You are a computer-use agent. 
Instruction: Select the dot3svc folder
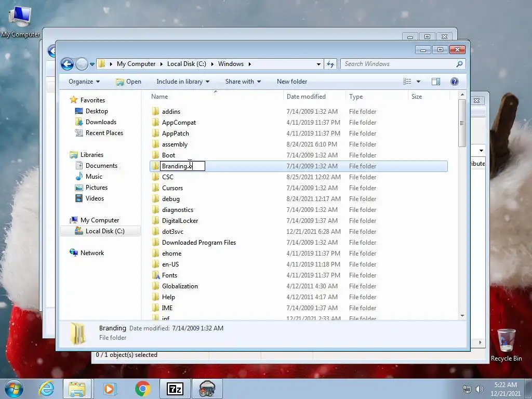(172, 231)
